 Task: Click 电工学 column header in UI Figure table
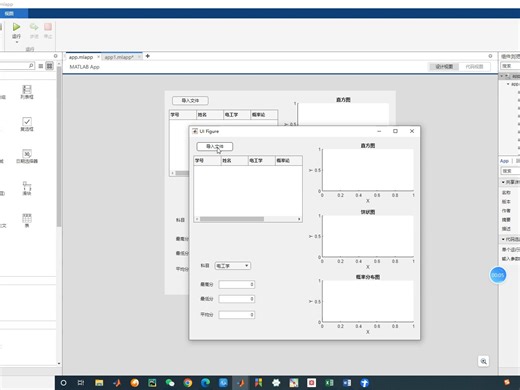[x=262, y=161]
